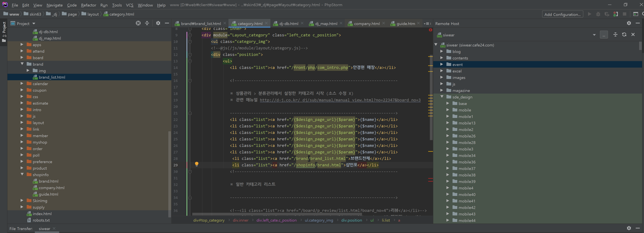644x233 pixels.
Task: Open the siwear server dropdown
Action: (x=594, y=35)
